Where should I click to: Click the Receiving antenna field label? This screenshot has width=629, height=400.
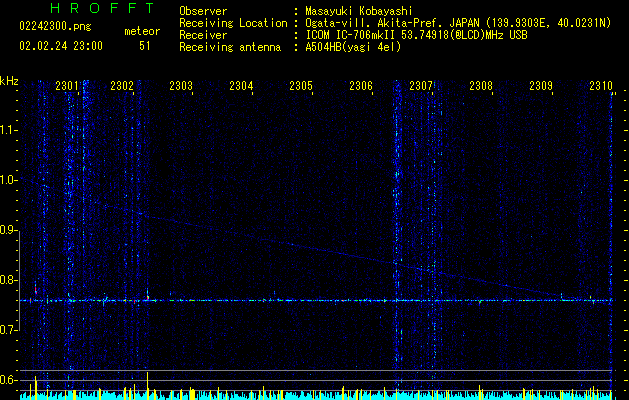click(x=230, y=47)
